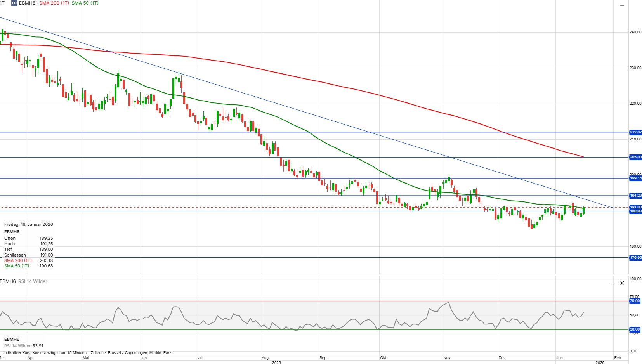
Task: Select the RSI 70,00 overbought level tag
Action: click(x=635, y=301)
